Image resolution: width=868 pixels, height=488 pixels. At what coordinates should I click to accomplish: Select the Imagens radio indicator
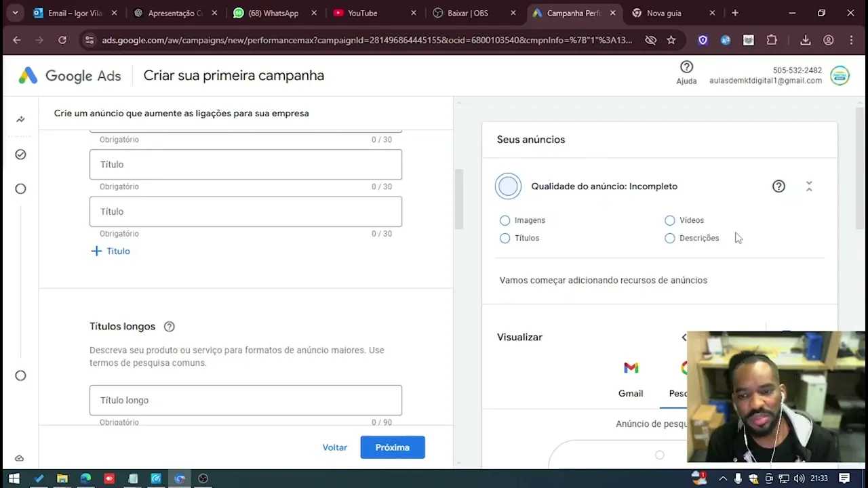pos(505,220)
